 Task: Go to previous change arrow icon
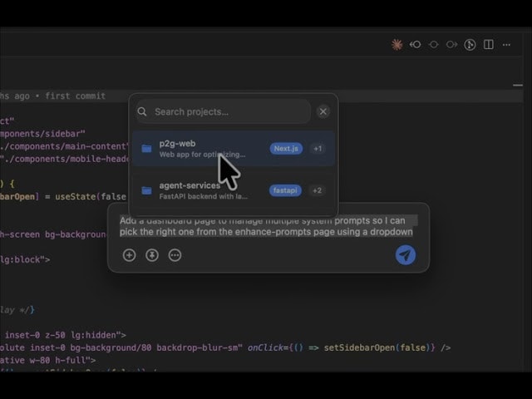tap(415, 44)
